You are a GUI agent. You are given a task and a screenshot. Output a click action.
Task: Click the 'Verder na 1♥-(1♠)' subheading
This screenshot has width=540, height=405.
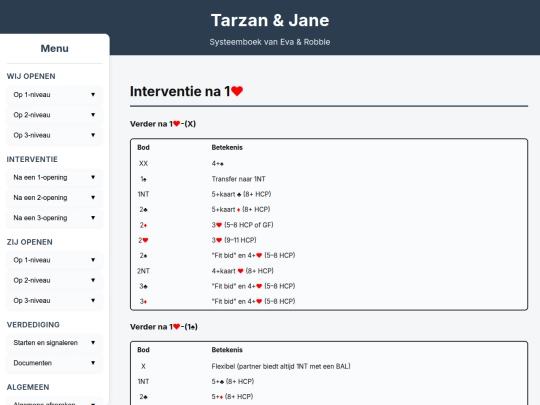click(164, 327)
